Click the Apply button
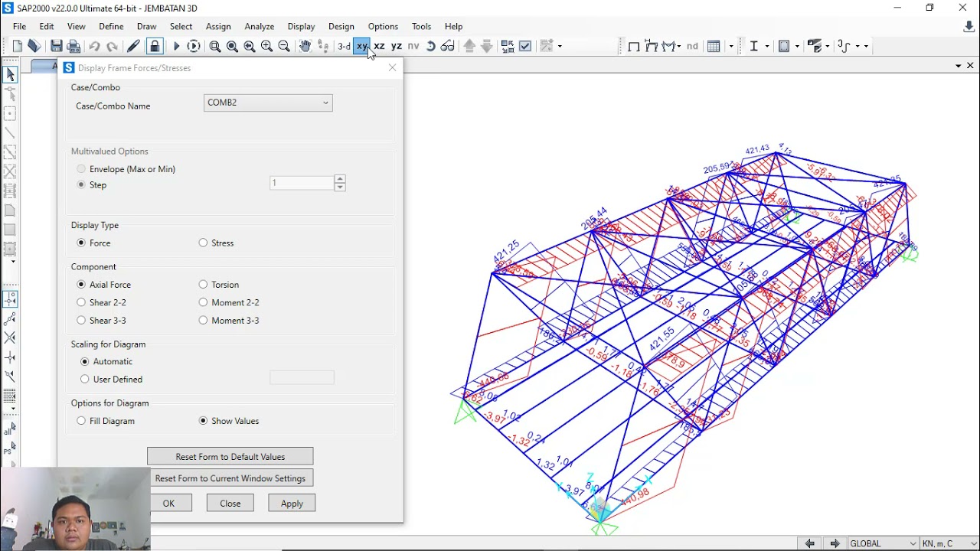This screenshot has width=980, height=551. (292, 504)
